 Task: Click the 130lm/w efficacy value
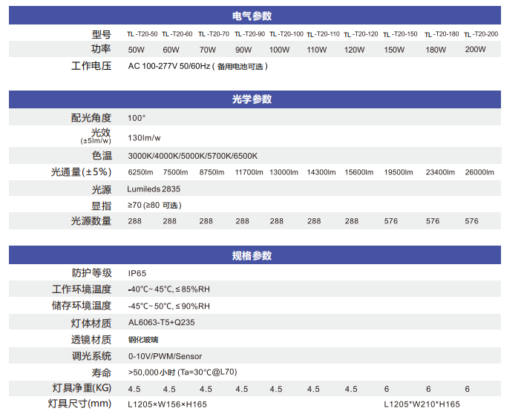point(145,138)
